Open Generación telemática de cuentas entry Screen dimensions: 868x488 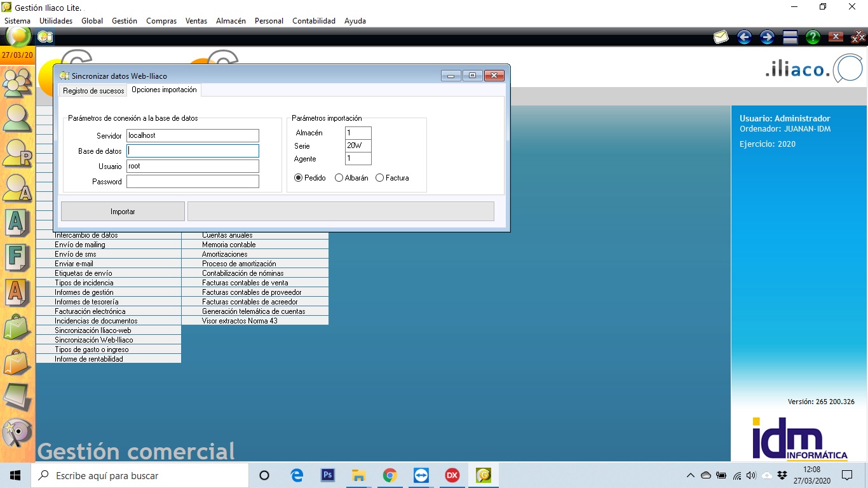(x=255, y=311)
